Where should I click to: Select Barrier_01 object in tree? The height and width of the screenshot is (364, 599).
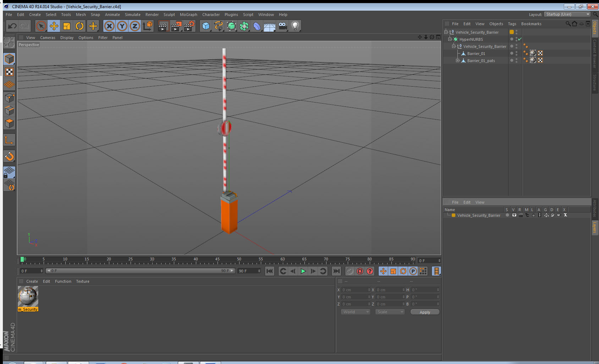tap(476, 54)
